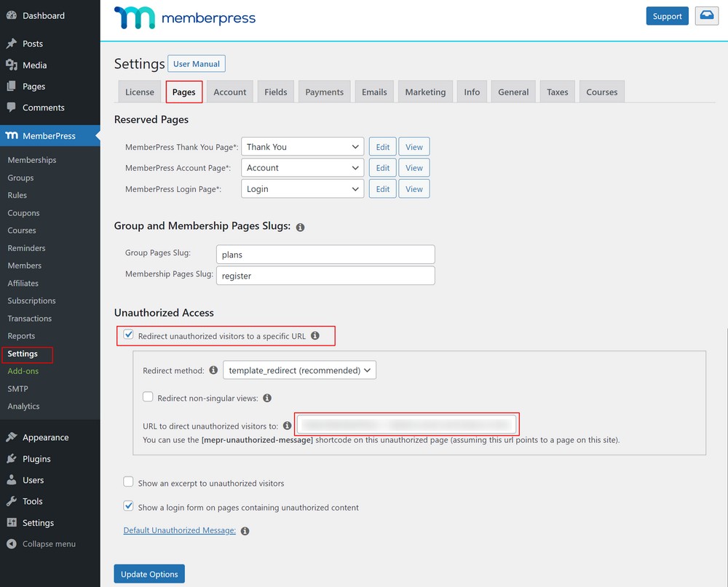Image resolution: width=728 pixels, height=587 pixels.
Task: Click the Support button
Action: pos(667,16)
